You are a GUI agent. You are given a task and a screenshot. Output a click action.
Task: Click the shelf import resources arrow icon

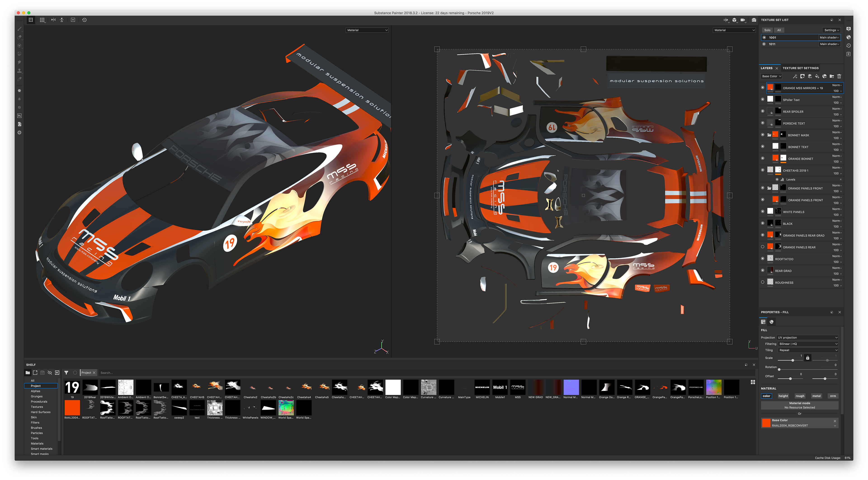click(57, 373)
